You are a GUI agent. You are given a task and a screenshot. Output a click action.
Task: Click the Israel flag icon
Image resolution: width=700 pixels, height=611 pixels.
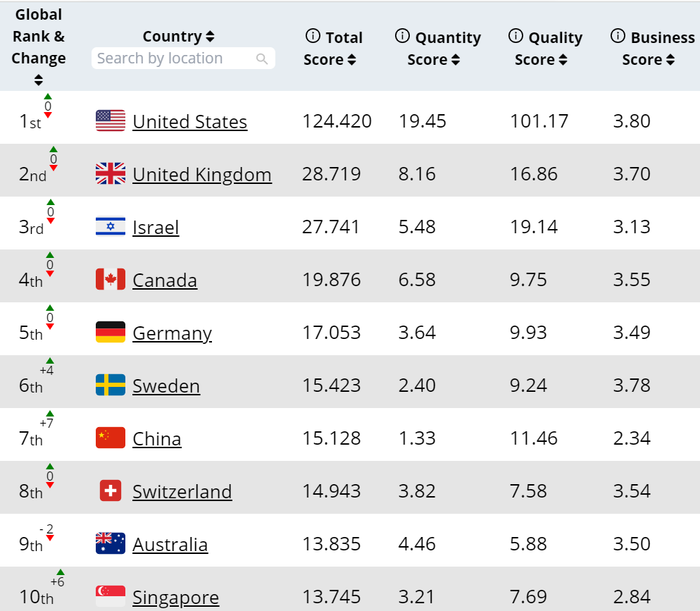click(111, 226)
